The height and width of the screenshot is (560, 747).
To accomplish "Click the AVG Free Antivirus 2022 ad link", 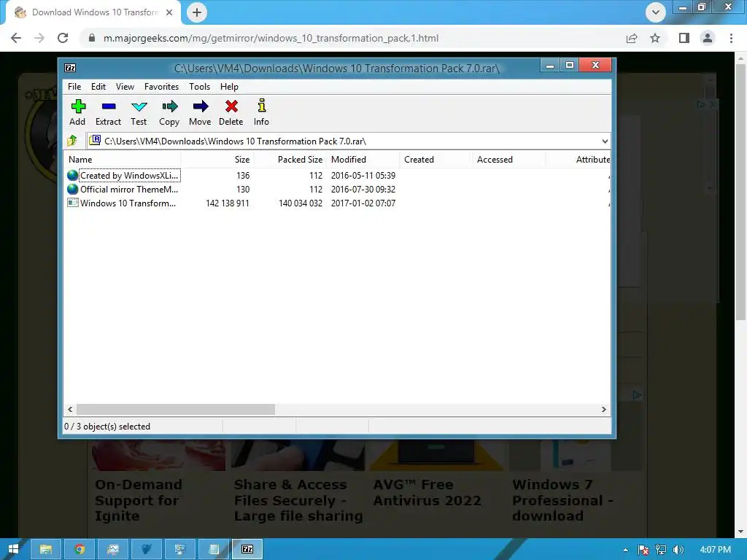I will 427,492.
